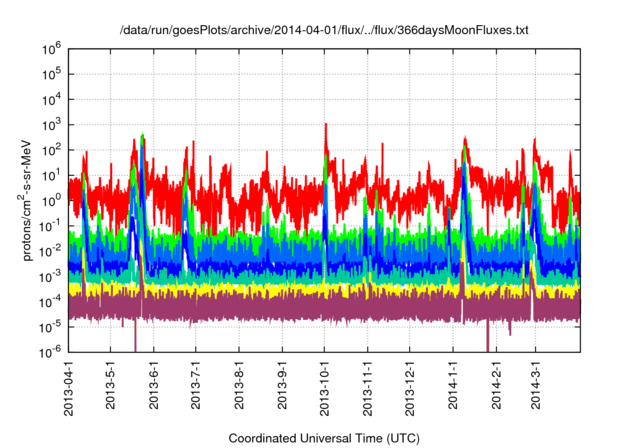Viewport: 640px width, 448px height.
Task: Click the file path title above the plot
Action: pyautogui.click(x=324, y=30)
